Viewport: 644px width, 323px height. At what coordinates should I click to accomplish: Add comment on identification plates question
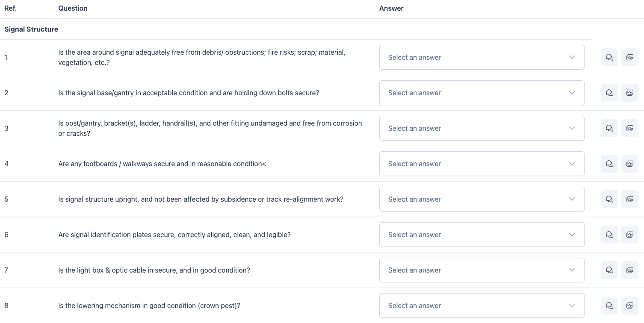tap(609, 235)
